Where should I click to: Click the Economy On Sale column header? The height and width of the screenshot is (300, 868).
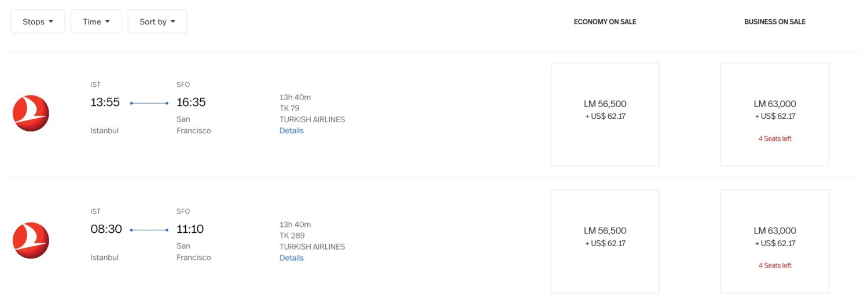[x=605, y=22]
